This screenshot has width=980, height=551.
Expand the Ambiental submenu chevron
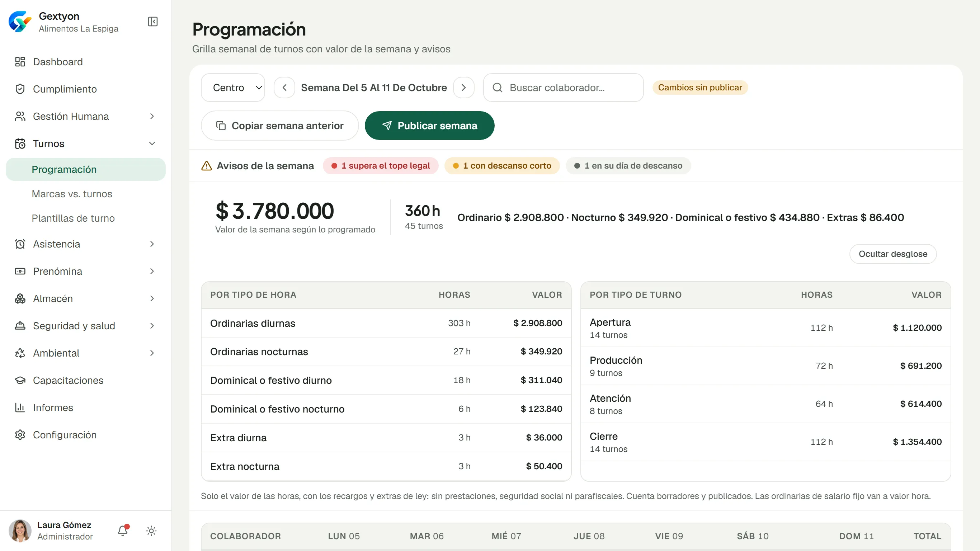(152, 353)
